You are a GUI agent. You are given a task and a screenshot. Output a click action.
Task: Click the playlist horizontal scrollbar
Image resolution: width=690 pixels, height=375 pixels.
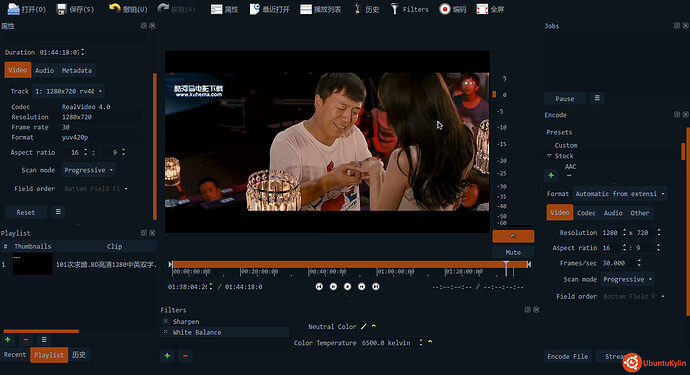41,331
